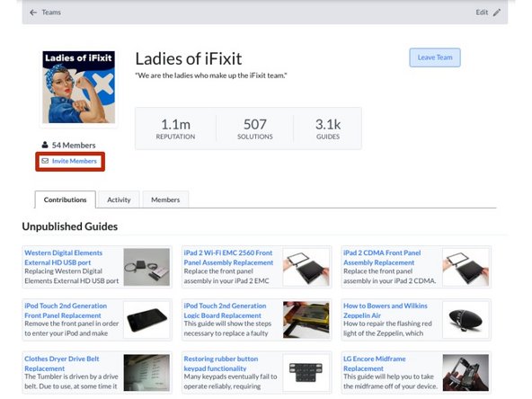The width and height of the screenshot is (532, 399).
Task: Click the Teams breadcrumb text
Action: tap(51, 13)
